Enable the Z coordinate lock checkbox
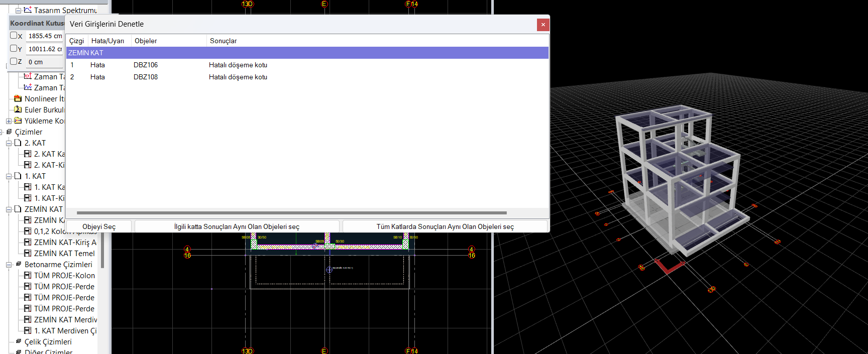This screenshot has height=354, width=868. [x=14, y=61]
